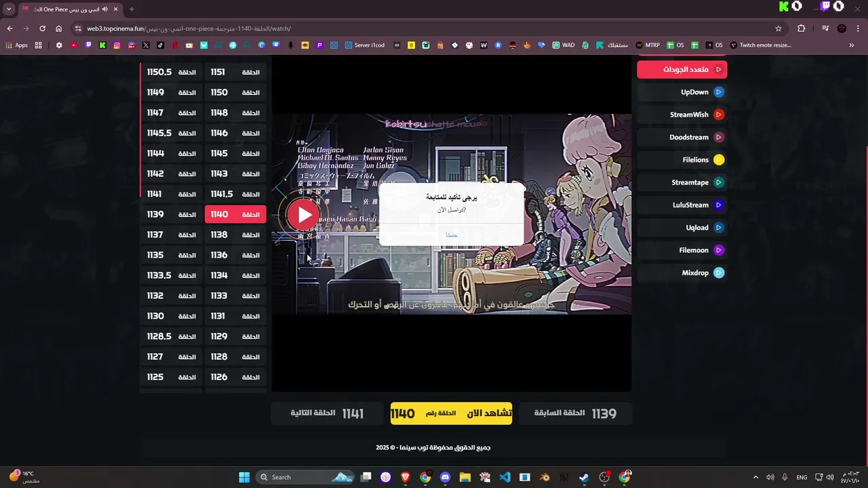The height and width of the screenshot is (488, 868).
Task: Open the TikTok bookmark icon
Action: 161,45
